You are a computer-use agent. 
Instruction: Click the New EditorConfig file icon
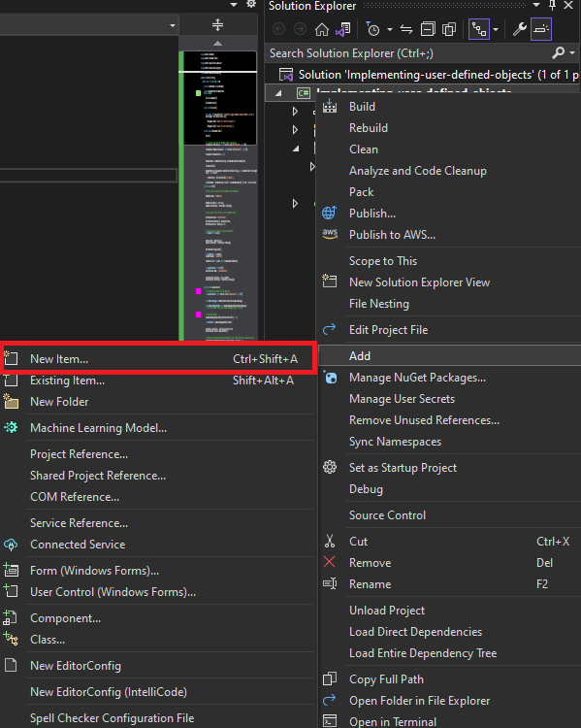click(x=11, y=665)
